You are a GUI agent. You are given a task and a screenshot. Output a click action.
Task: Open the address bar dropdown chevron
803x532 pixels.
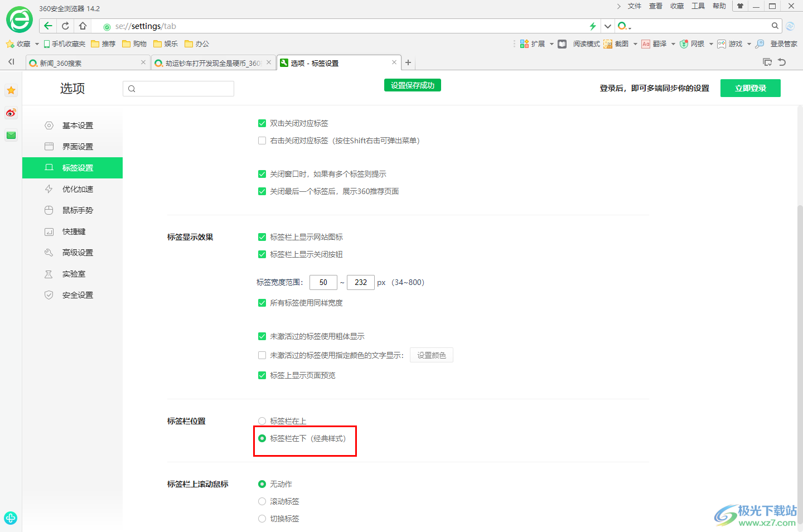[608, 26]
